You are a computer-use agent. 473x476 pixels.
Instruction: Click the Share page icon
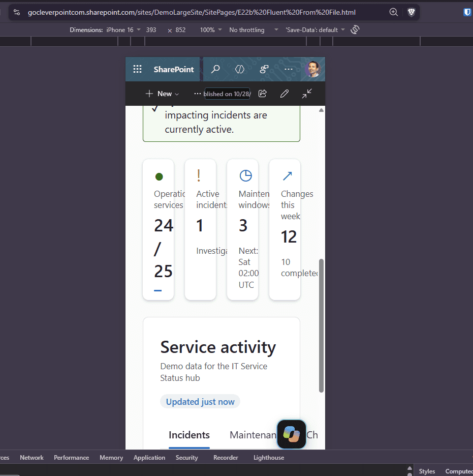tap(263, 94)
